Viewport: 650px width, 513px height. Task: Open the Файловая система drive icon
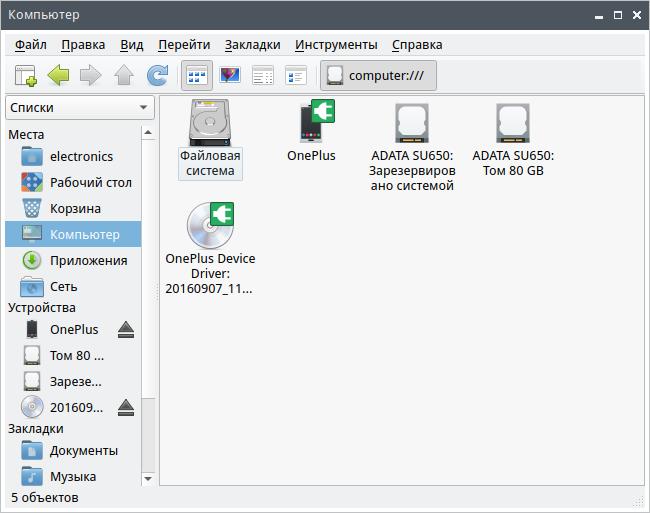click(210, 124)
